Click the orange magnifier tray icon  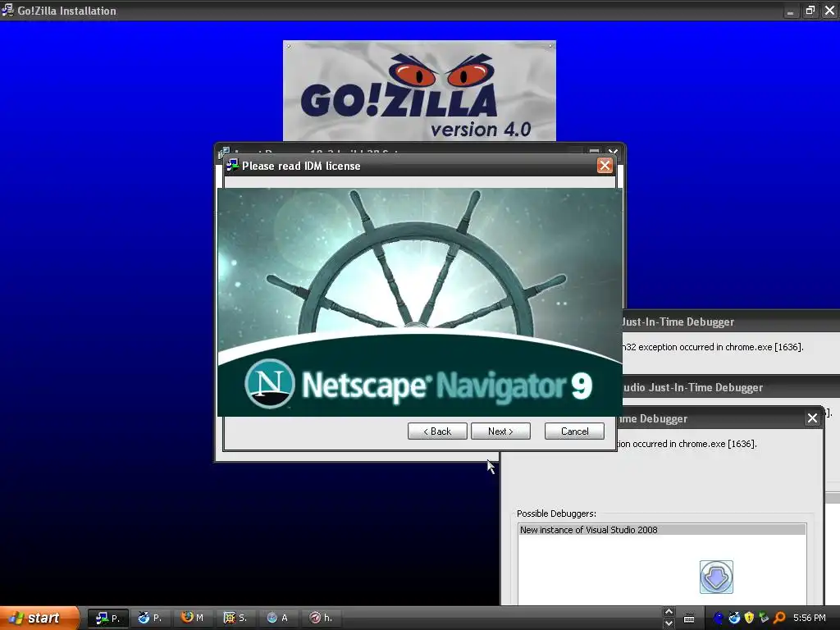point(779,619)
